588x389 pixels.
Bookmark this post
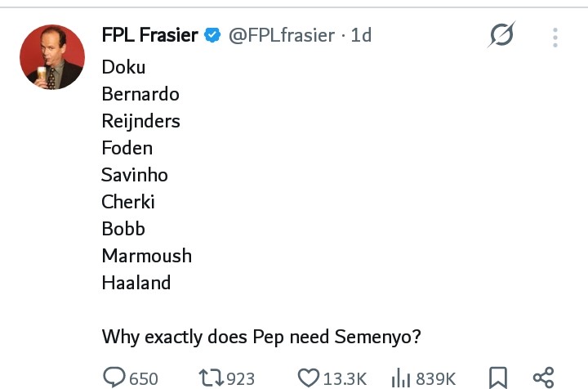pos(497,378)
